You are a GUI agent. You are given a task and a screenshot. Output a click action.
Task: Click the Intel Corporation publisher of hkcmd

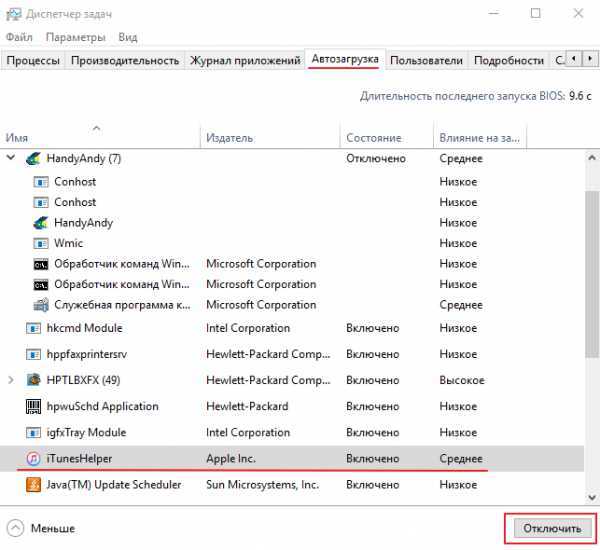click(248, 328)
